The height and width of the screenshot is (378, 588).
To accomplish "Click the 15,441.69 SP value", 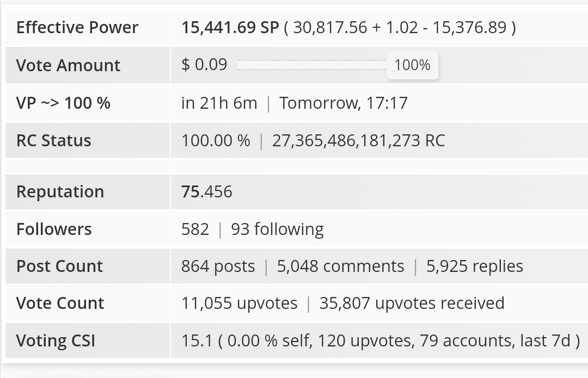I will coord(230,27).
